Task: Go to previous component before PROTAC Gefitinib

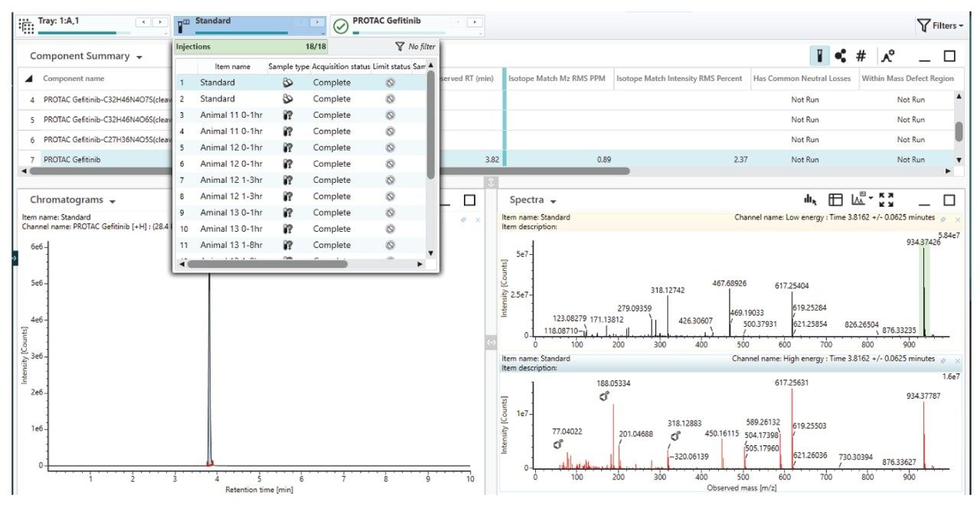Action: tap(458, 23)
